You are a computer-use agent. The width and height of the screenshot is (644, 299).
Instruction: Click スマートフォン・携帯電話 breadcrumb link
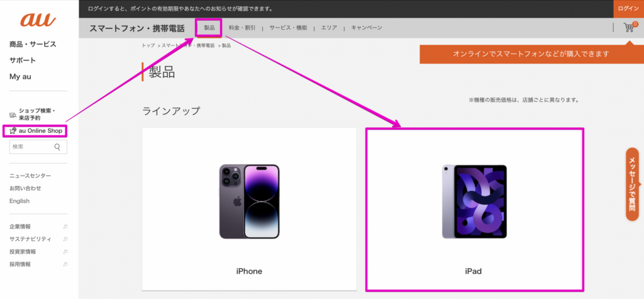point(188,46)
